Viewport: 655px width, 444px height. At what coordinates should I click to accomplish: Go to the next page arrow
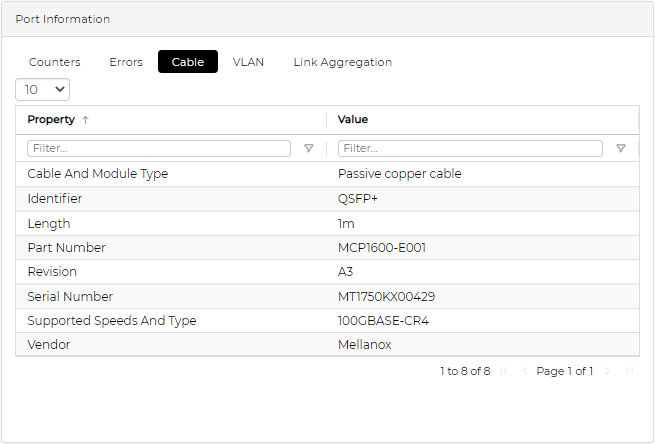[x=607, y=371]
